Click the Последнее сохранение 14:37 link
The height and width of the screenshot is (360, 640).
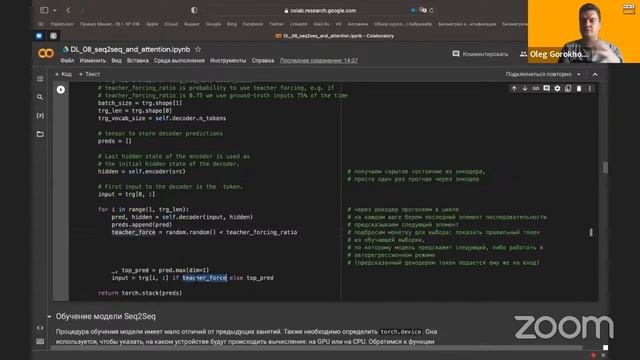(x=319, y=60)
